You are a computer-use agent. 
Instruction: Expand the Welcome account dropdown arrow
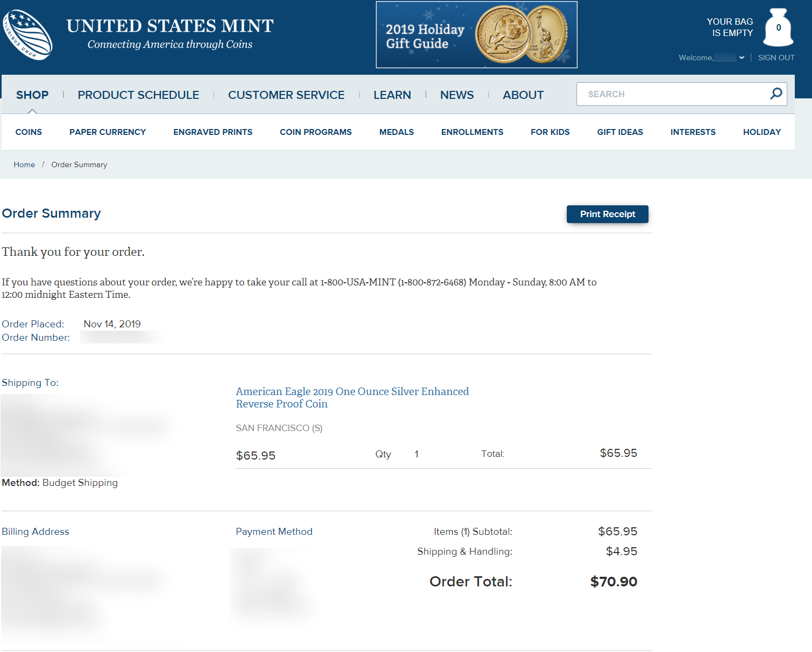click(x=742, y=58)
